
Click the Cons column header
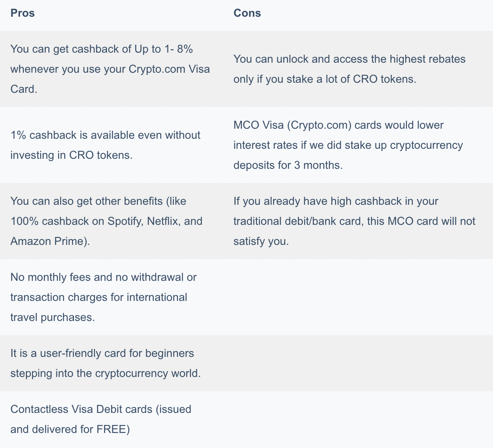pos(247,13)
